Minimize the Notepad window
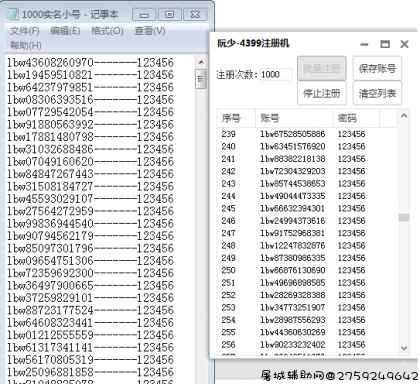The image size is (420, 384). tap(144, 14)
